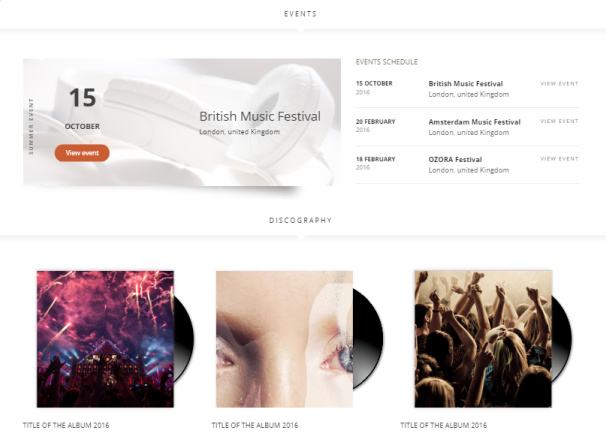
Task: Click the headphones banner title British Music Festival
Action: [x=260, y=116]
